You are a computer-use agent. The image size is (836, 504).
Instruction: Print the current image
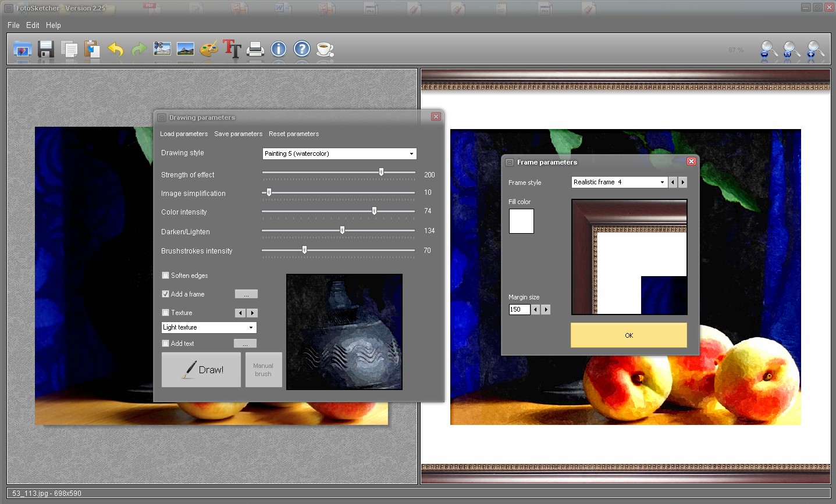(x=255, y=49)
